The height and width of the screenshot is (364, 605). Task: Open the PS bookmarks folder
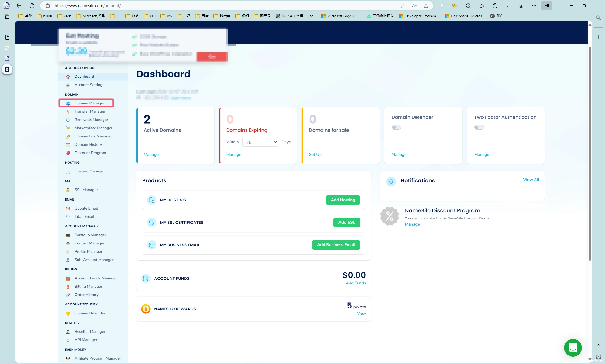(x=115, y=16)
